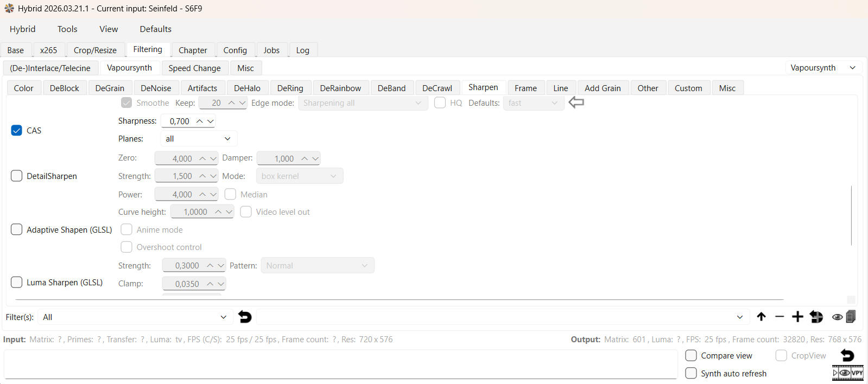Open the DeRainbow filter tab
The image size is (868, 384).
click(340, 88)
